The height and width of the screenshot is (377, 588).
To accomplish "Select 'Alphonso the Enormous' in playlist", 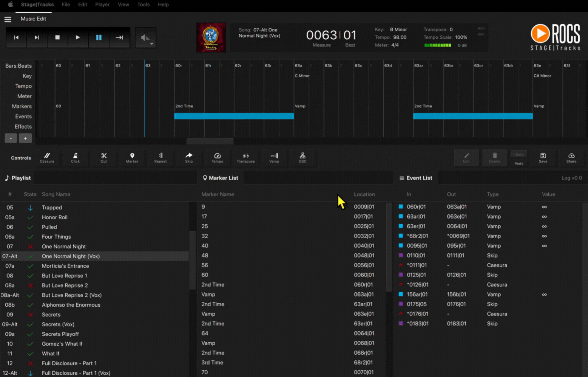I will click(x=94, y=305).
